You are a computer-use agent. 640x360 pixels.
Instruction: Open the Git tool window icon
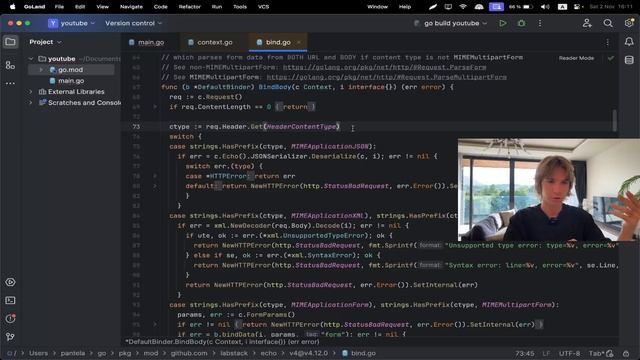[x=10, y=336]
